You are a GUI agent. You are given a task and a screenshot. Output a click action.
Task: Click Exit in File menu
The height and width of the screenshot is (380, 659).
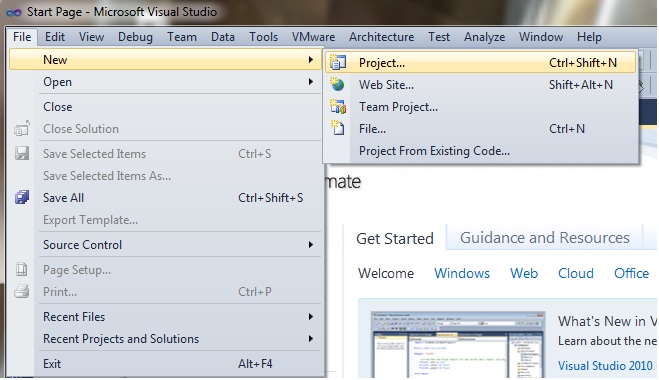[x=166, y=363]
